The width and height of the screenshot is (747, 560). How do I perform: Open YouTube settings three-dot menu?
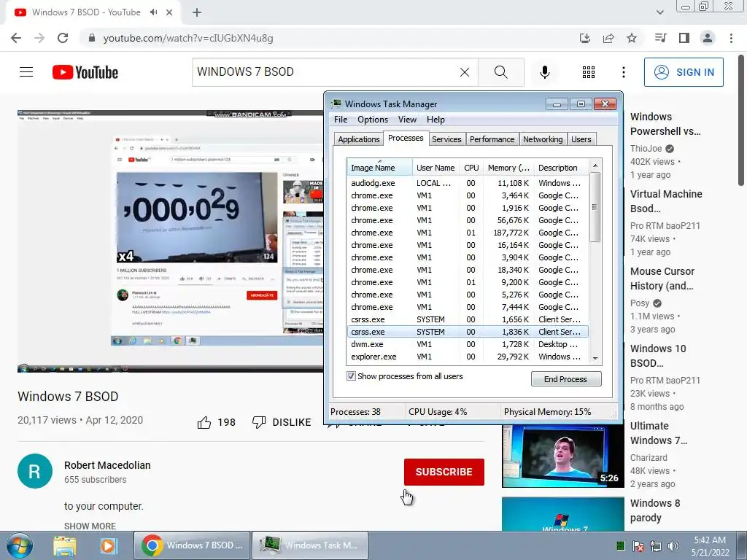tap(623, 72)
